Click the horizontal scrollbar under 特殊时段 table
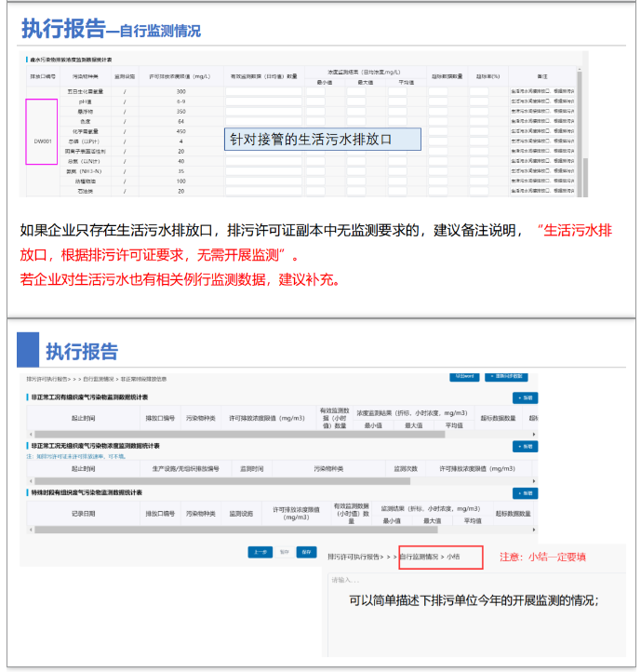The width and height of the screenshot is (641, 672). click(279, 530)
